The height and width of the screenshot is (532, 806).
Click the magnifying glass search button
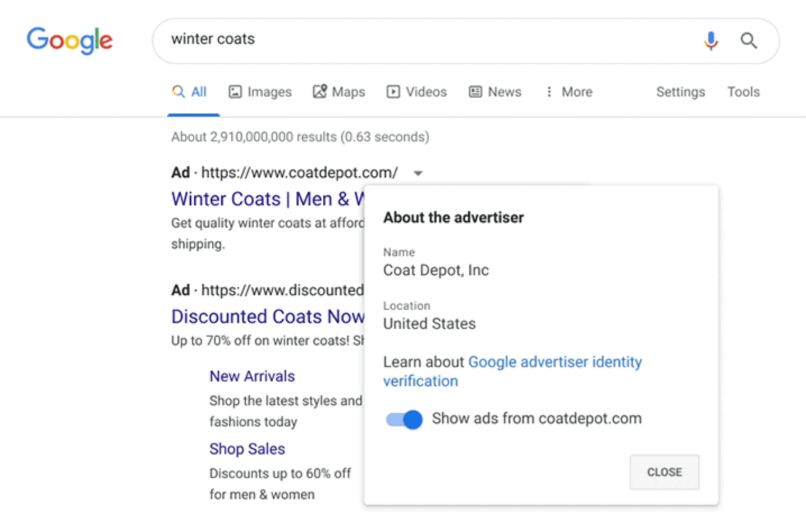click(749, 40)
